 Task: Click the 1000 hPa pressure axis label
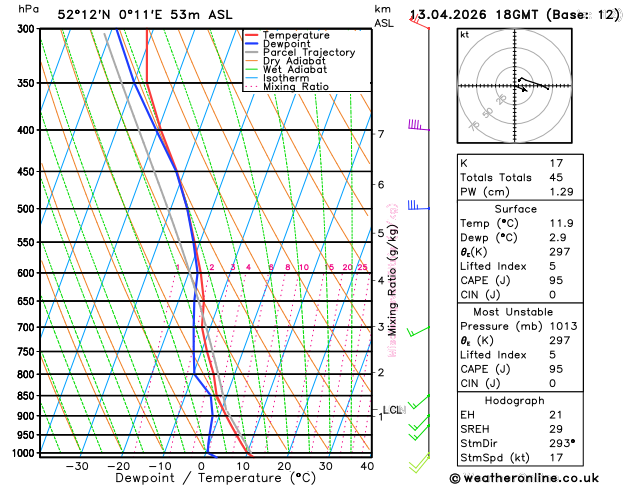tap(26, 453)
